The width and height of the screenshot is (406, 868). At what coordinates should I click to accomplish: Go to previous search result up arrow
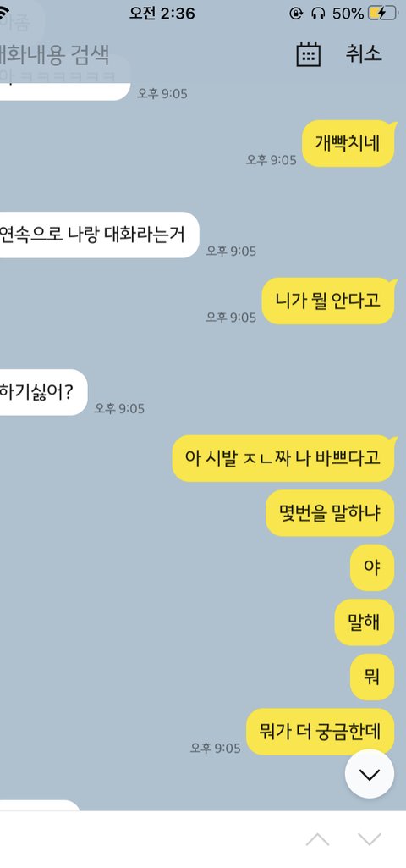point(317,840)
